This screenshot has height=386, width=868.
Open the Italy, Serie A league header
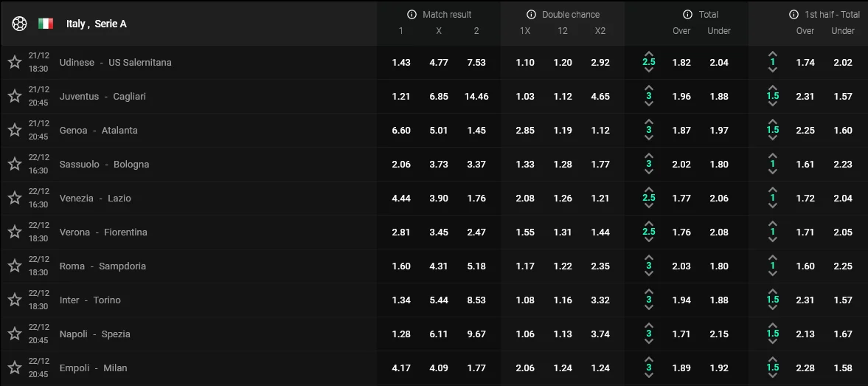[96, 24]
